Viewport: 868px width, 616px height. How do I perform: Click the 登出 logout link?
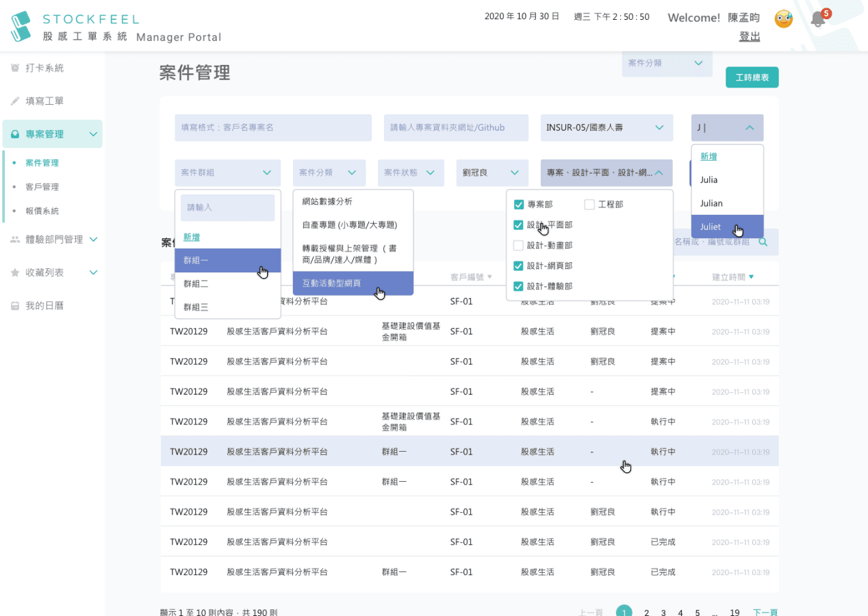click(x=750, y=36)
